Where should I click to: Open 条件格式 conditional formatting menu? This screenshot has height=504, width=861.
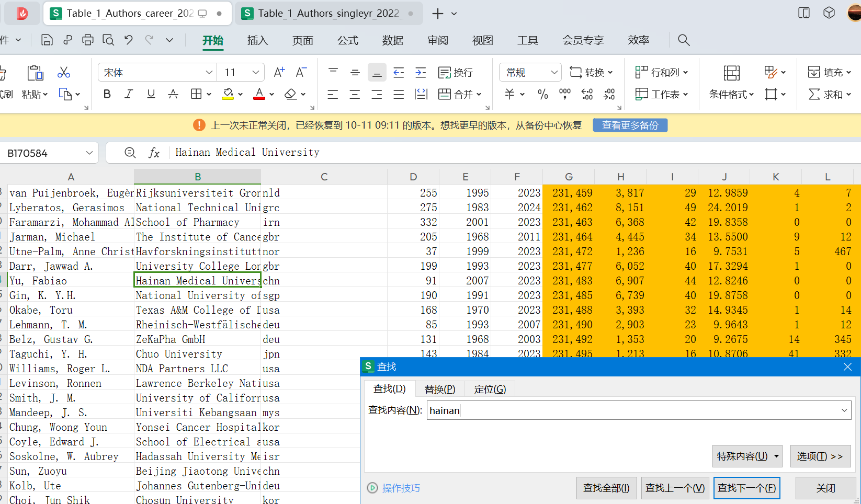(x=731, y=94)
